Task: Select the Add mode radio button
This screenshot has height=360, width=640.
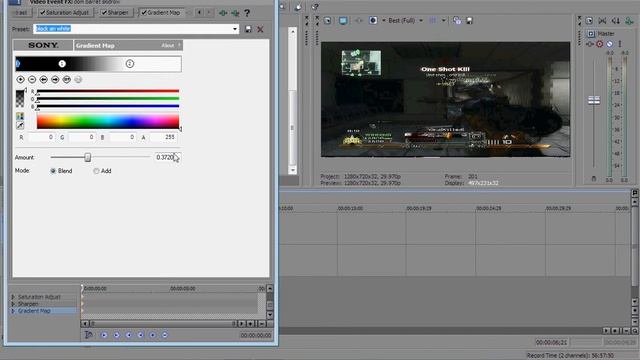Action: click(x=96, y=171)
